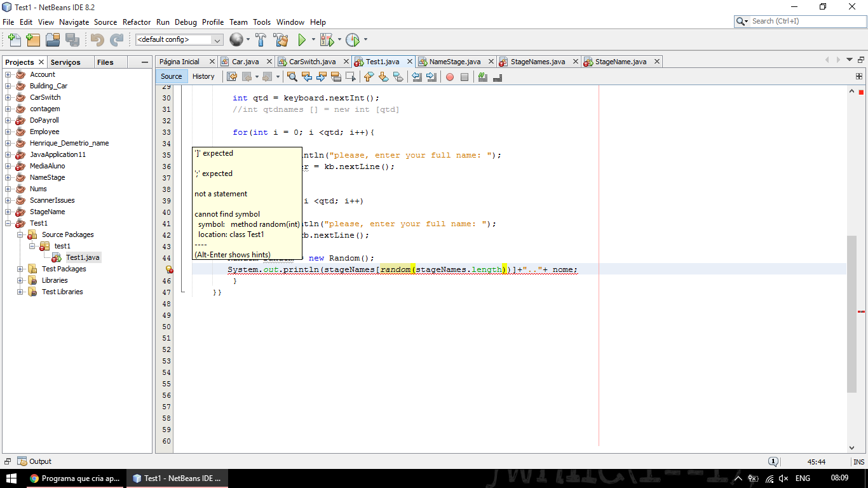The height and width of the screenshot is (488, 868).
Task: Collapse the Source Packages node
Action: coord(21,234)
